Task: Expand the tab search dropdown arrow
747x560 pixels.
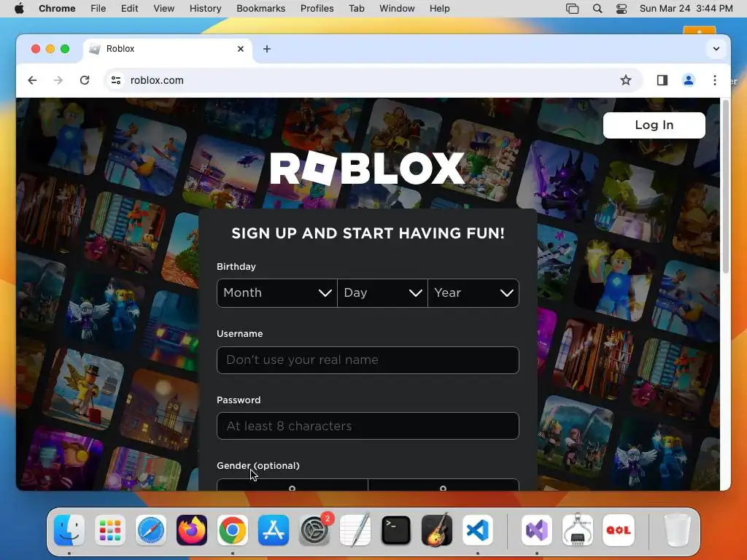Action: (x=716, y=49)
